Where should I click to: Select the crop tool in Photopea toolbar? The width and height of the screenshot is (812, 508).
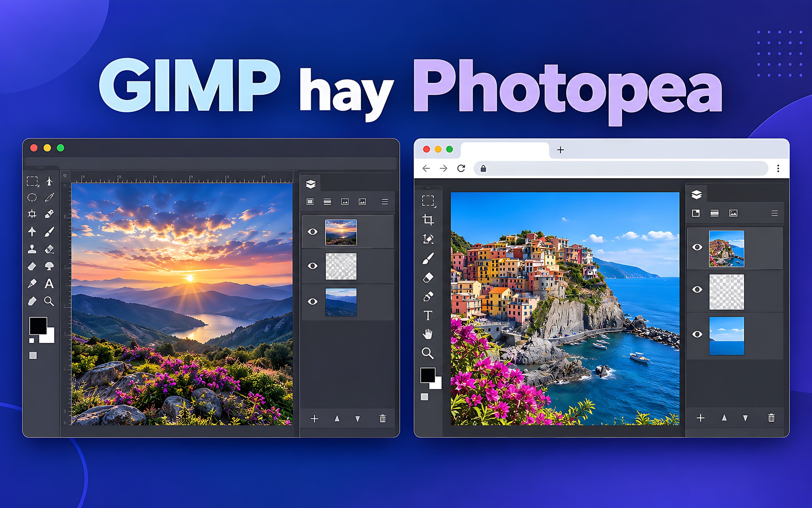(428, 219)
